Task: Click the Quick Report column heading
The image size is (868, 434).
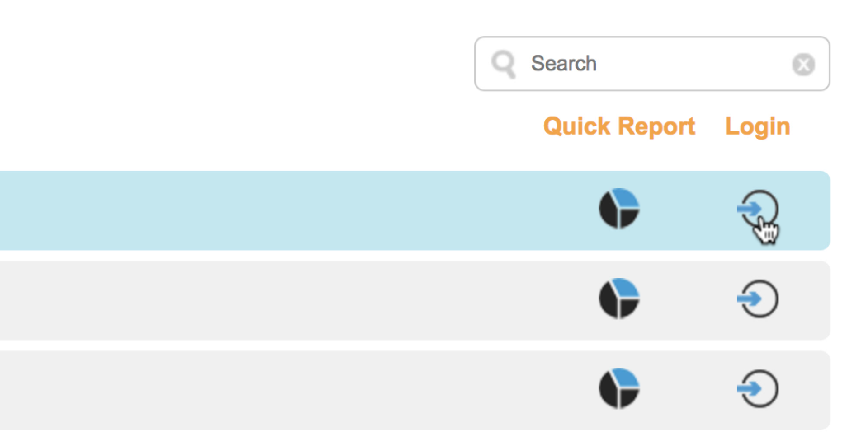Action: tap(619, 126)
